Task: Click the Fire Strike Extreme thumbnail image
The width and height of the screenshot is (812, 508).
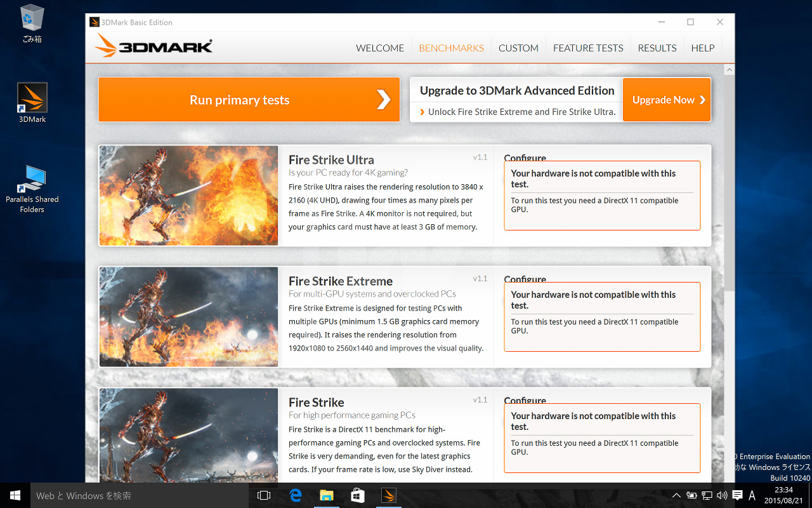Action: coord(189,317)
